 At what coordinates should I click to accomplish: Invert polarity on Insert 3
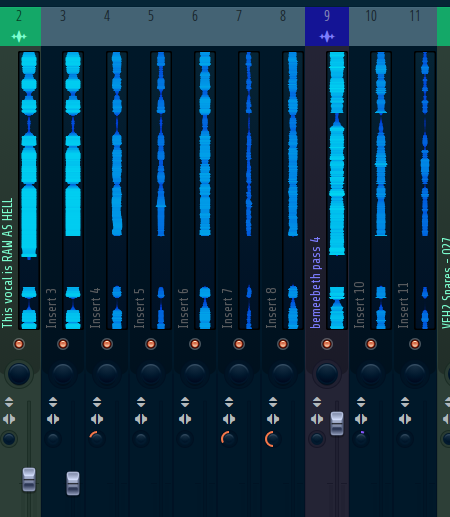click(53, 402)
